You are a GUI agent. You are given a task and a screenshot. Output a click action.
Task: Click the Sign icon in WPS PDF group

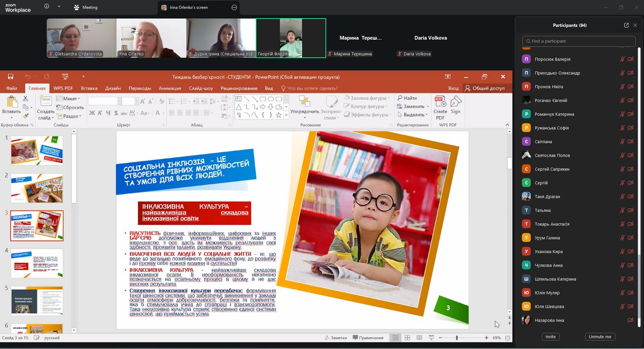point(456,105)
